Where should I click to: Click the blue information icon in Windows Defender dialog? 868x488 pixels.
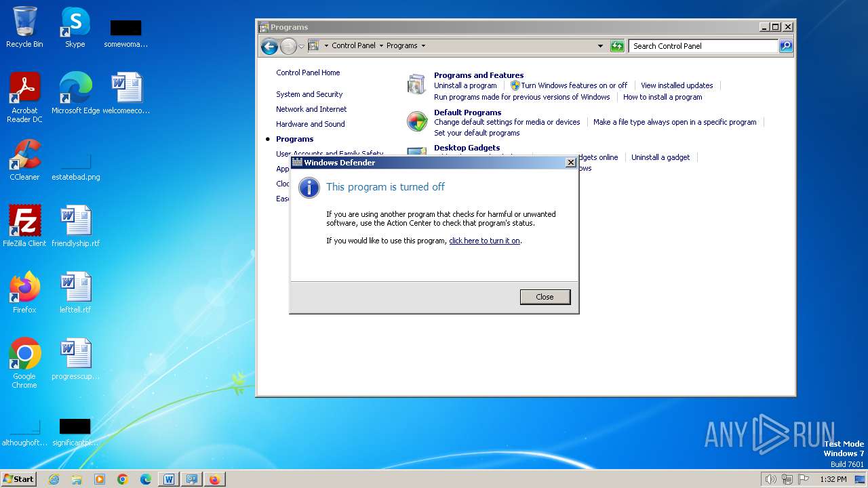[x=309, y=187]
